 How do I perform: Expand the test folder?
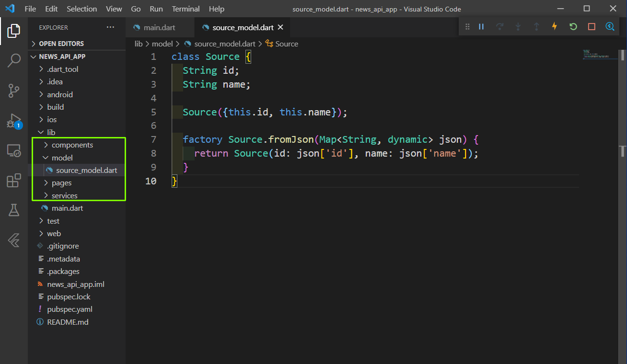pos(77,221)
